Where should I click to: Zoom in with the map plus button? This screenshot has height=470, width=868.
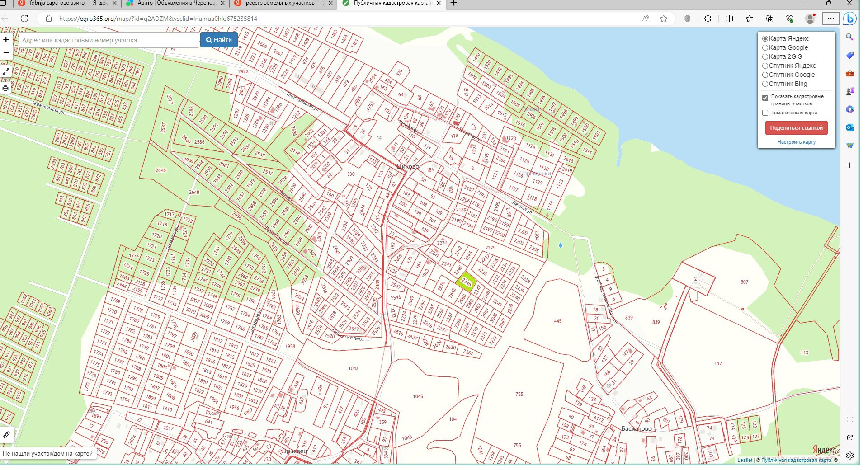pyautogui.click(x=6, y=40)
